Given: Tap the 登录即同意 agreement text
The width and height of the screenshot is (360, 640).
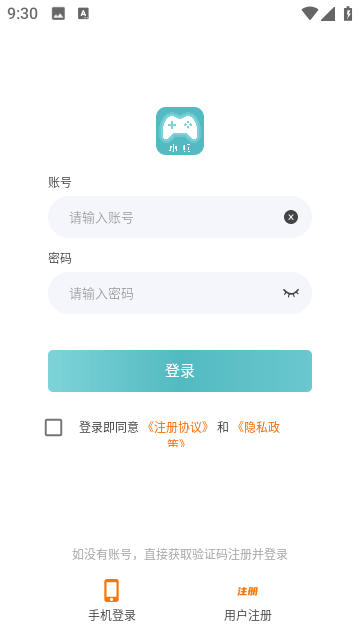Looking at the screenshot, I should pyautogui.click(x=109, y=427).
